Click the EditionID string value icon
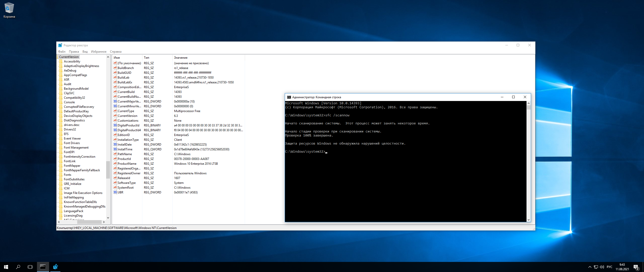The height and width of the screenshot is (272, 644). click(x=115, y=135)
